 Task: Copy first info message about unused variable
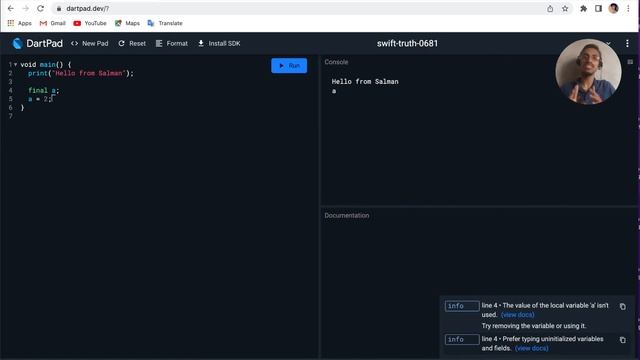[x=622, y=307]
